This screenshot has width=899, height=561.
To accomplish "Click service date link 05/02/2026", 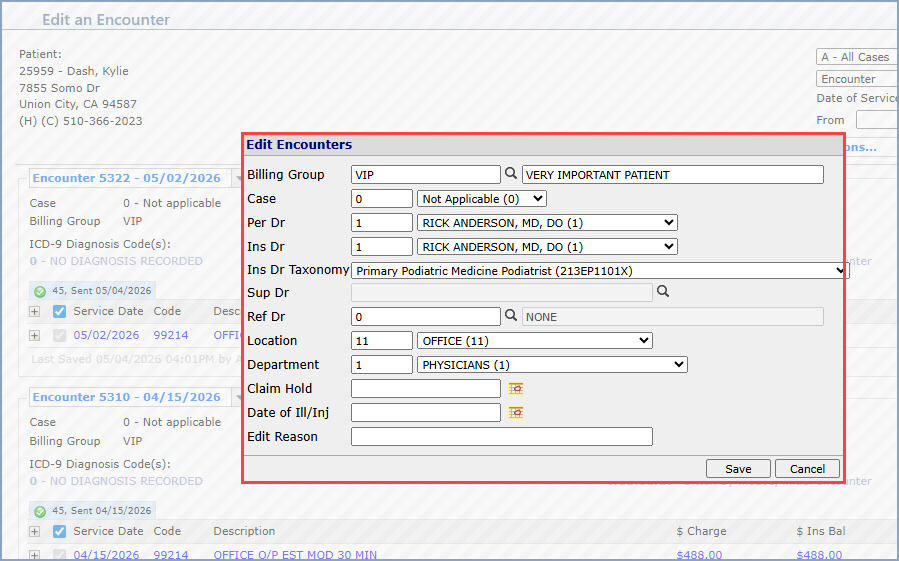I will coord(106,335).
